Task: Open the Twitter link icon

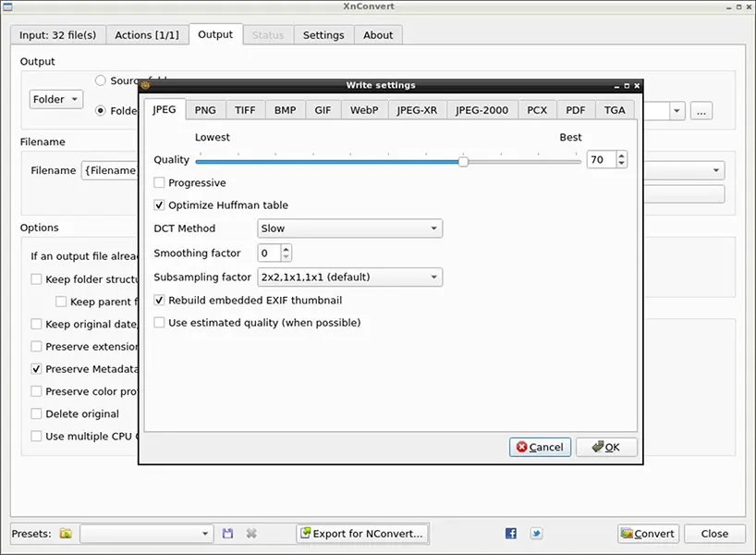Action: click(536, 534)
